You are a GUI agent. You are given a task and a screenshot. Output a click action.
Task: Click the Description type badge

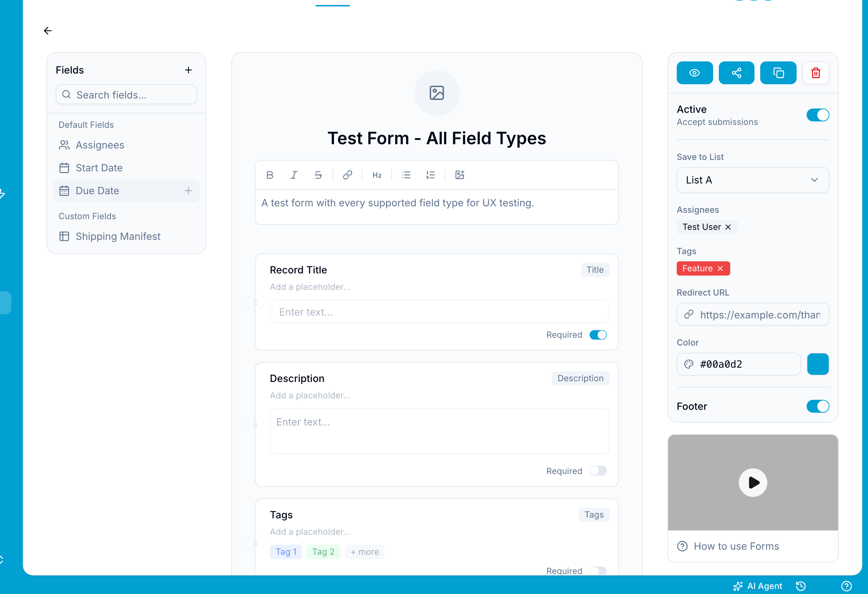pos(580,378)
